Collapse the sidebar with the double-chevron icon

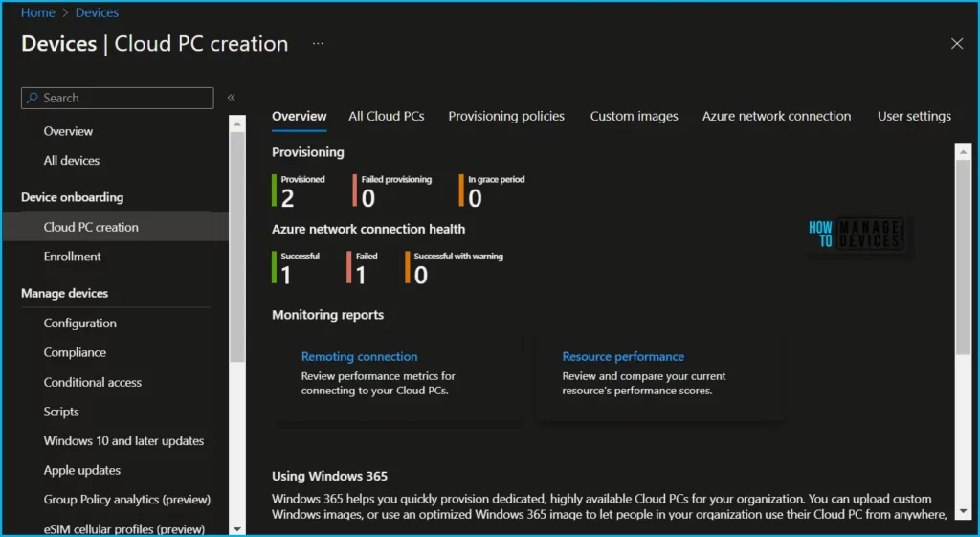point(232,98)
